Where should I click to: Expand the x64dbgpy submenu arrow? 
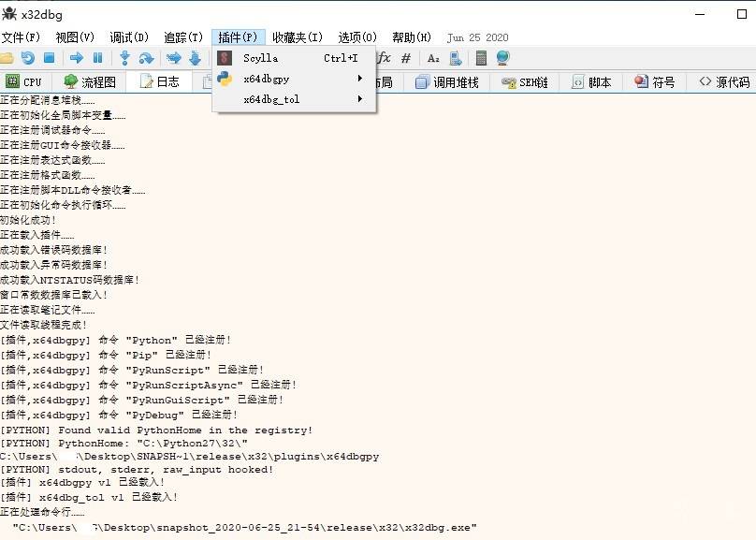[359, 78]
